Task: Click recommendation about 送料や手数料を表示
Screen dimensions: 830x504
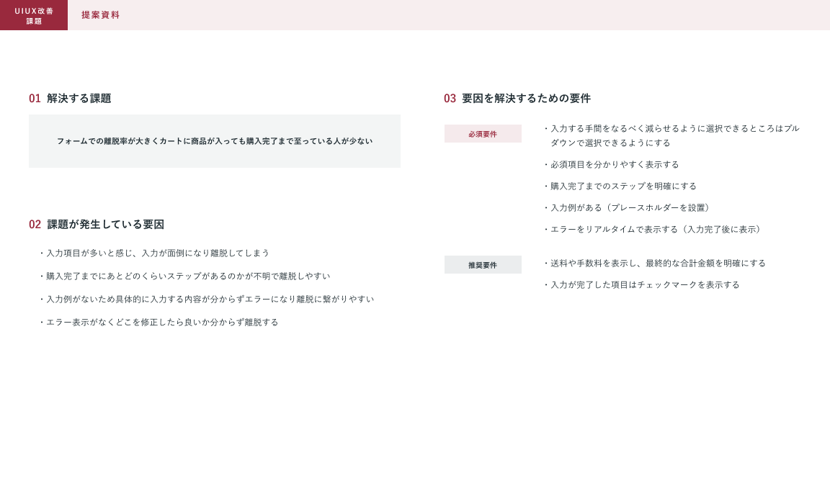Action: coord(657,264)
